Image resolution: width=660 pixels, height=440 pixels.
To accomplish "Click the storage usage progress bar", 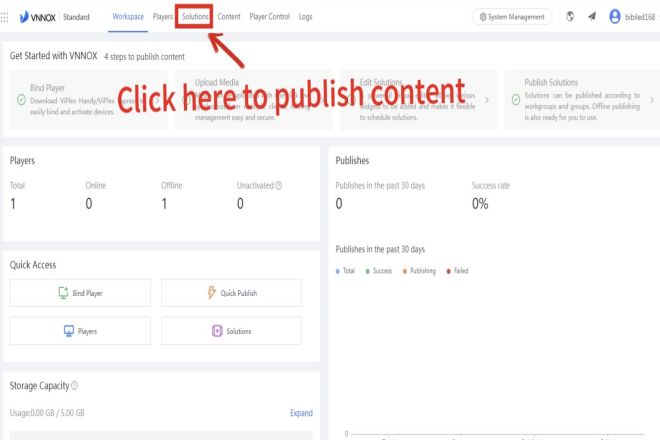I will [161, 435].
